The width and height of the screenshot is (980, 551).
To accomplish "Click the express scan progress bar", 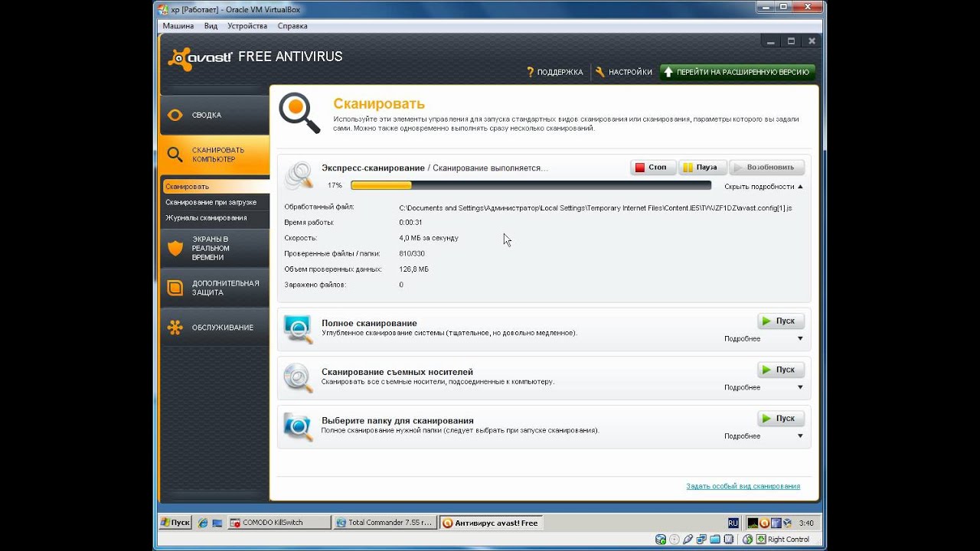I will (531, 185).
